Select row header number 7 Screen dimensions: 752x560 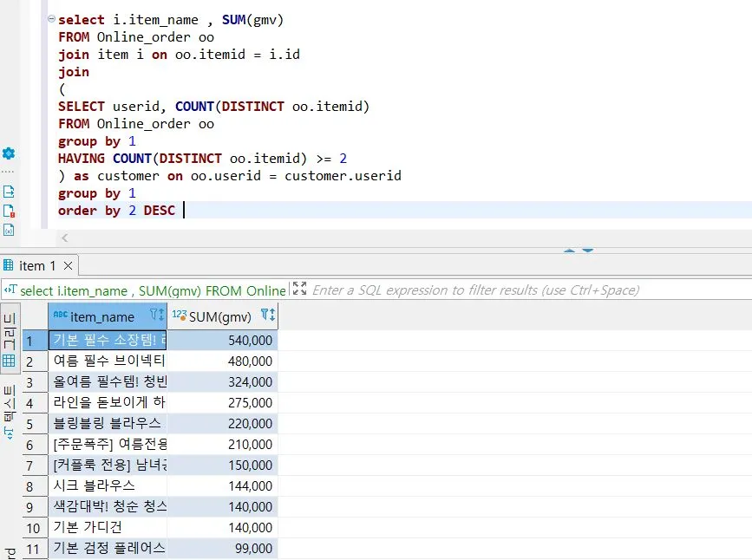pos(35,466)
